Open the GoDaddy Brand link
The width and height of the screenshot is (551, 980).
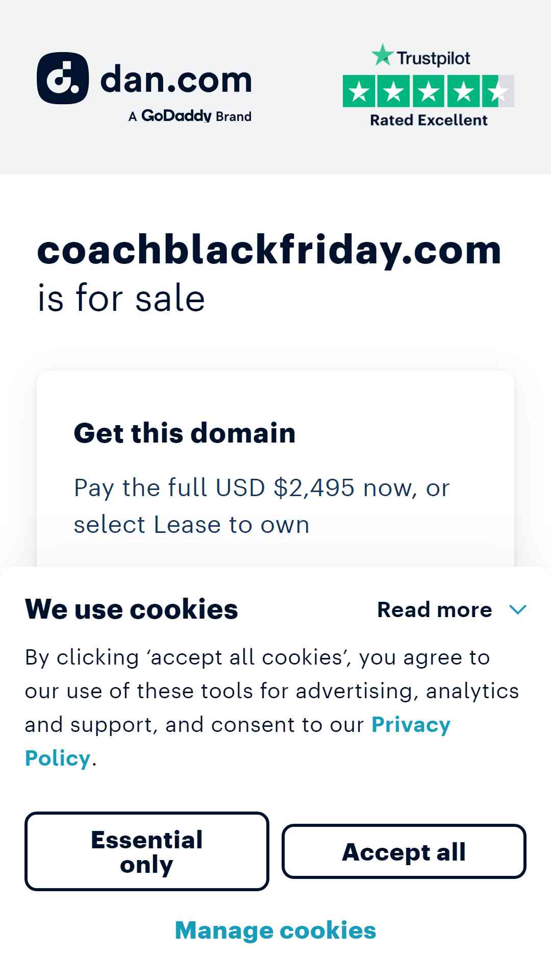click(190, 116)
